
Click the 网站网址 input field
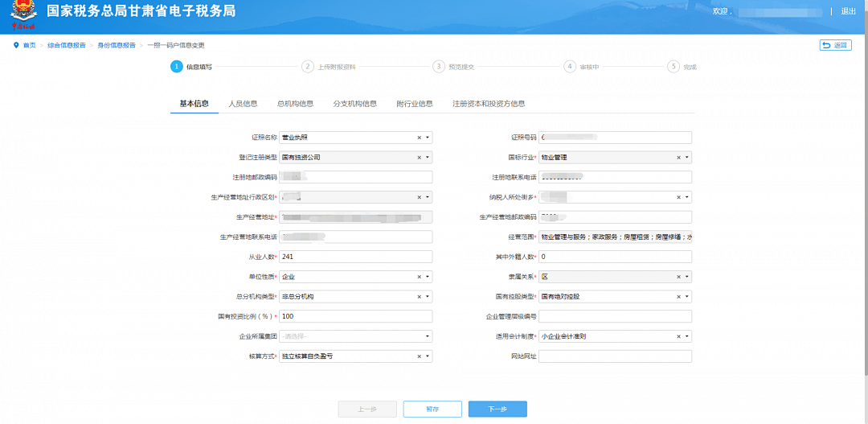[x=615, y=356]
